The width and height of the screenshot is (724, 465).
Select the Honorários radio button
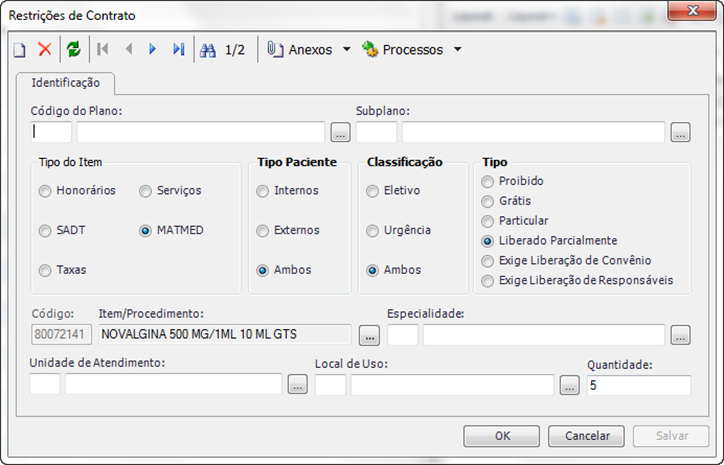pyautogui.click(x=45, y=190)
